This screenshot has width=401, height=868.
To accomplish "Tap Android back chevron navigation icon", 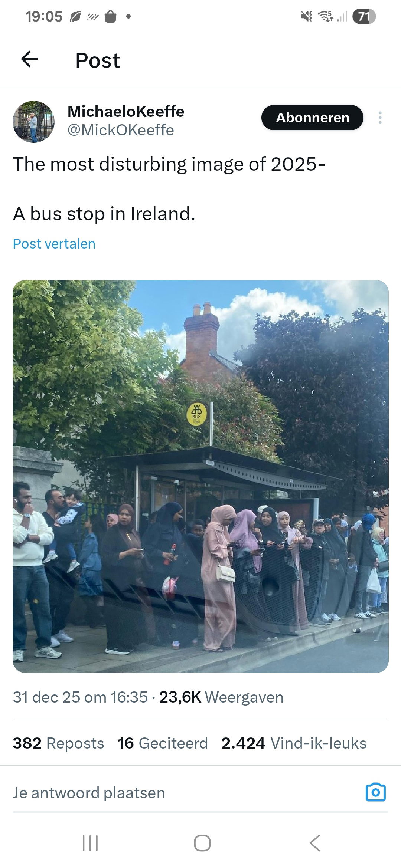I will pos(314,843).
